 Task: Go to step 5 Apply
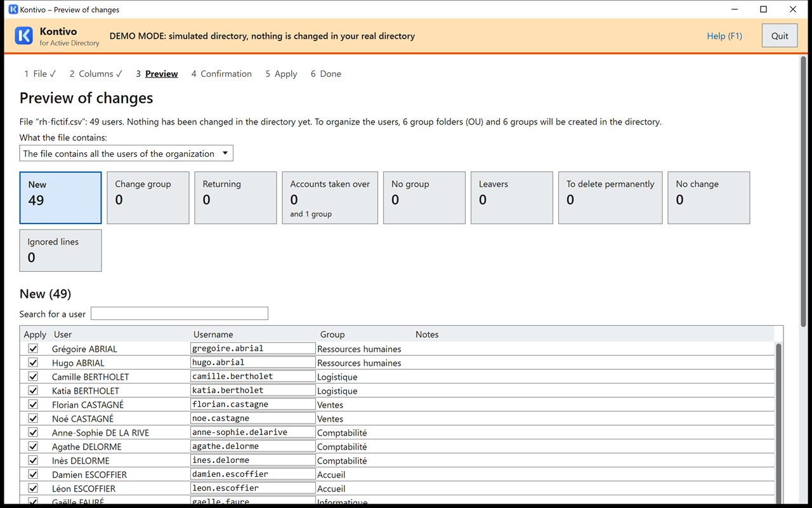tap(281, 74)
